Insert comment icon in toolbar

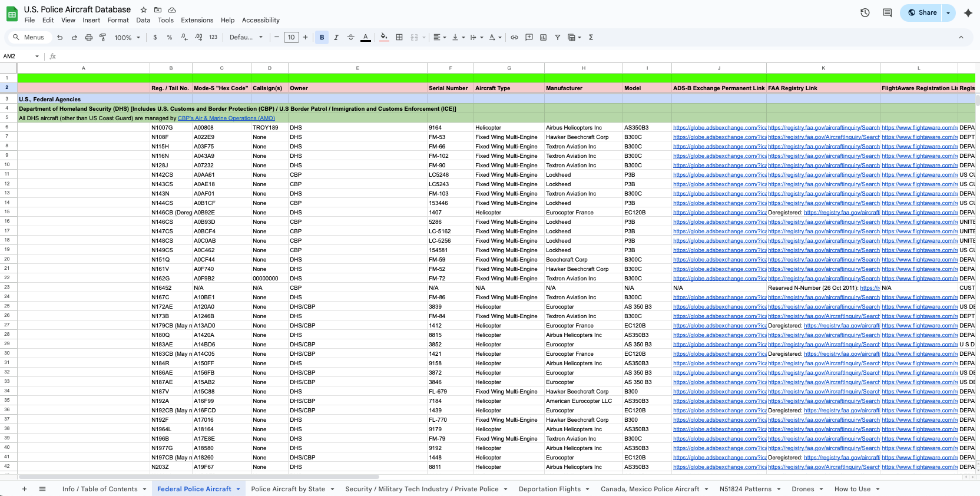point(529,37)
